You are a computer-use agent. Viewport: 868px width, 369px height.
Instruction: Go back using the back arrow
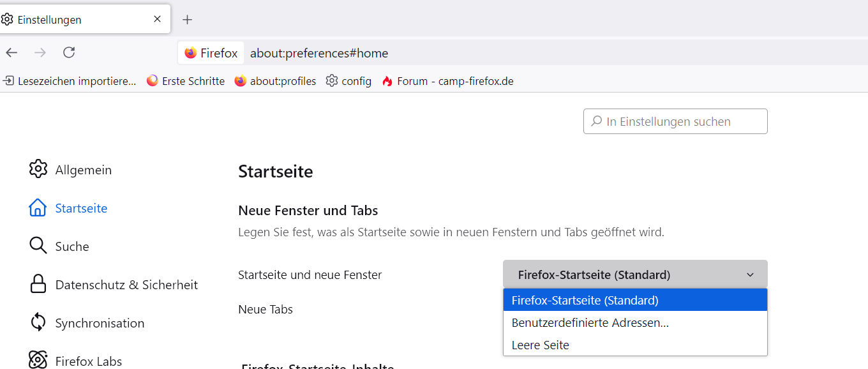click(11, 53)
